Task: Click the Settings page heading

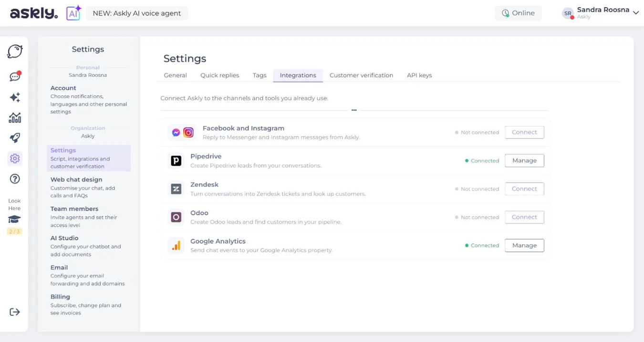Action: [x=185, y=59]
